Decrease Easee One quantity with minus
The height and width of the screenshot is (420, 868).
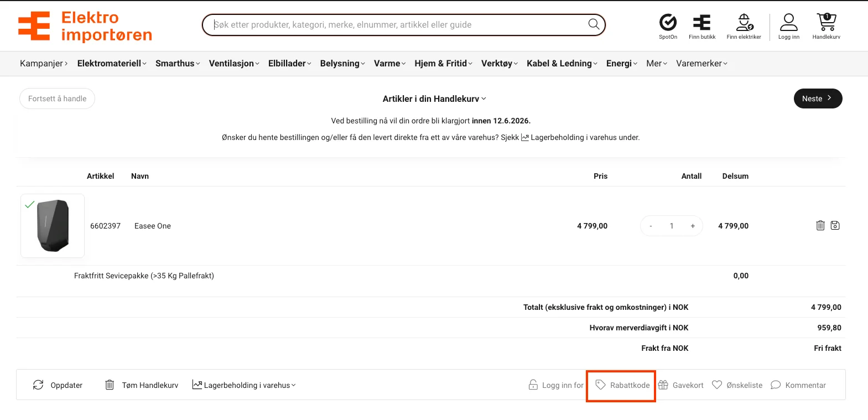click(651, 226)
